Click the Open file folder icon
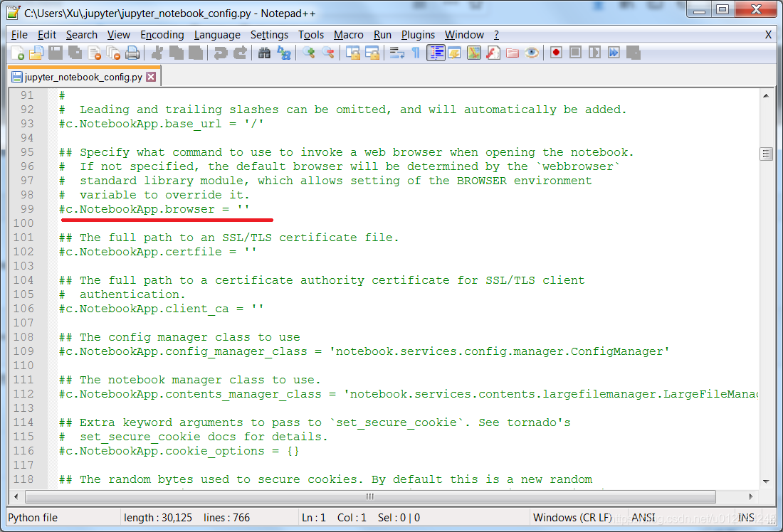Viewport: 783px width, 532px height. pos(36,53)
